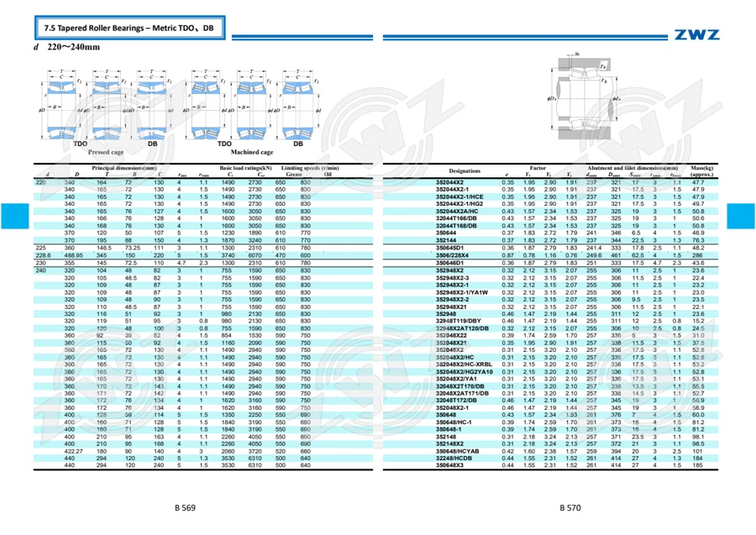
Task: Select designation '352948X2-1/YA1W'
Action: click(461, 292)
